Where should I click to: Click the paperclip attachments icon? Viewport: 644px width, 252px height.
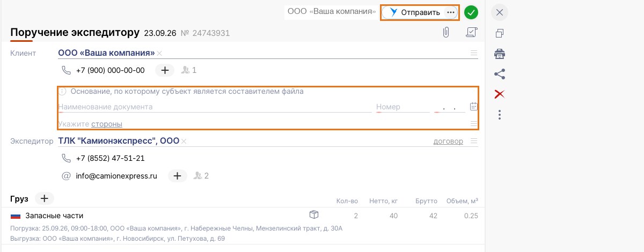445,33
